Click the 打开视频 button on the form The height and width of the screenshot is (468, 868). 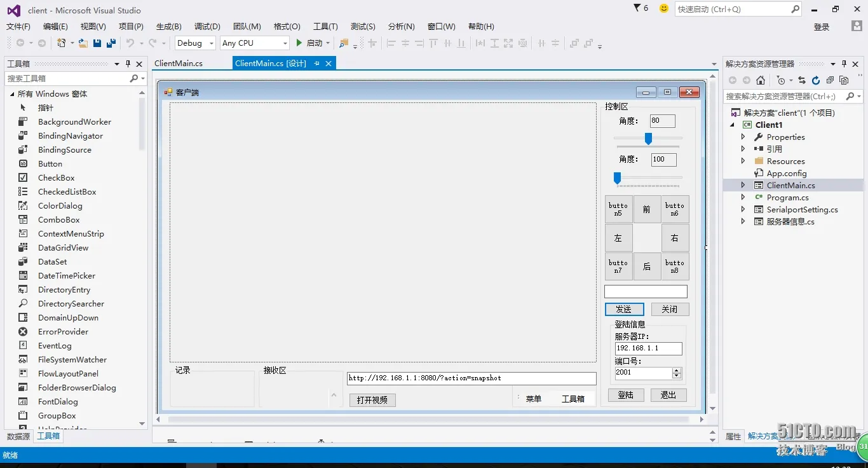pyautogui.click(x=372, y=400)
